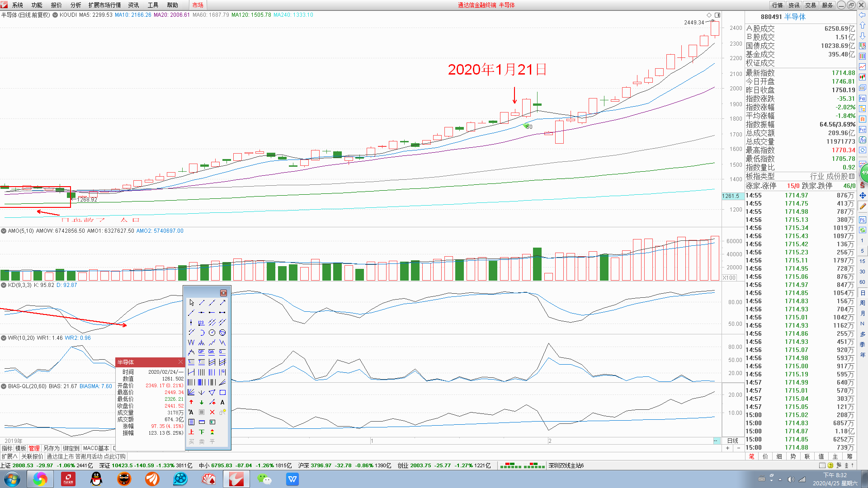Click the candlestick chart sidebar icon
This screenshot has height=488, width=868.
(862, 77)
